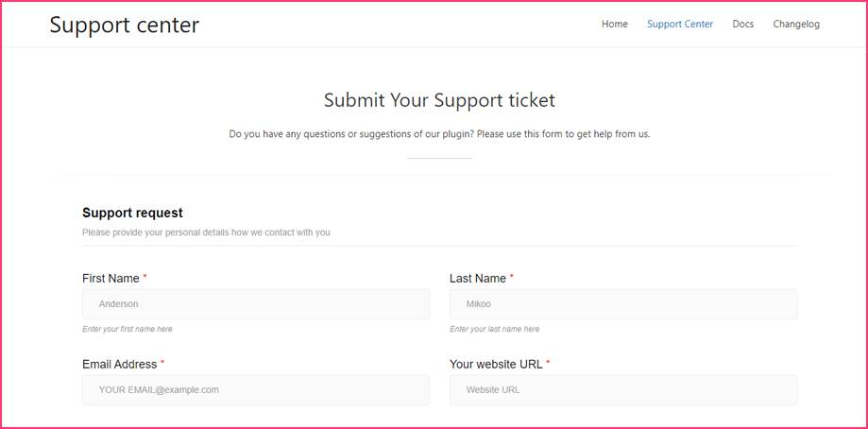
Task: Focus the Website URL input field
Action: pos(622,389)
